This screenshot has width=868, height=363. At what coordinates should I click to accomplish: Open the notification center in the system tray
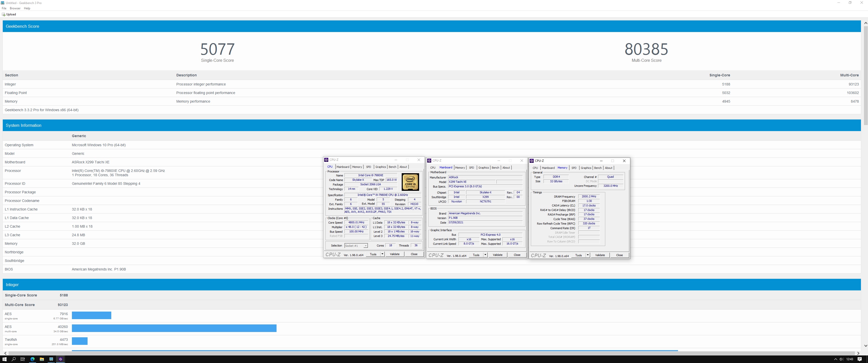tap(860, 359)
